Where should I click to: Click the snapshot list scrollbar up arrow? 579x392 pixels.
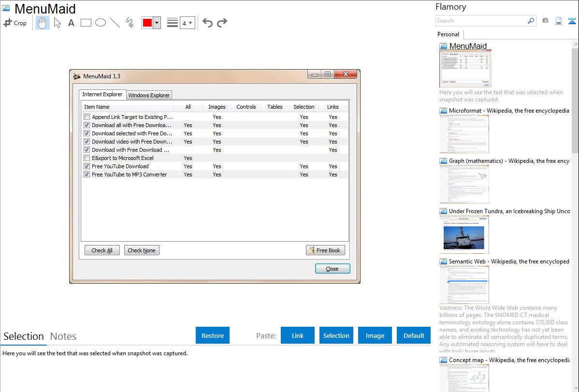[575, 44]
